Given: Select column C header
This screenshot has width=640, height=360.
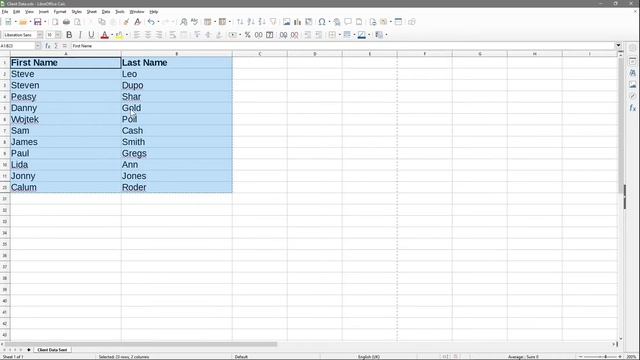Looking at the screenshot, I should [260, 54].
